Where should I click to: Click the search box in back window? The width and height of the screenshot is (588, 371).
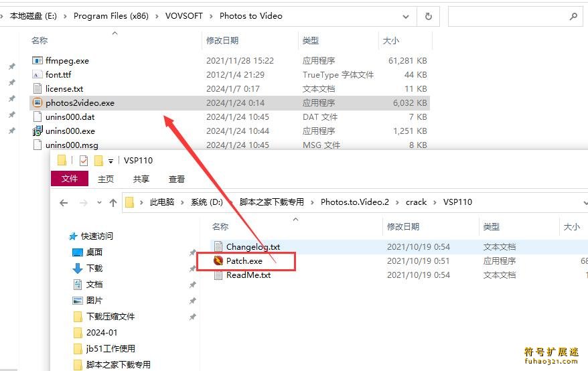(515, 16)
